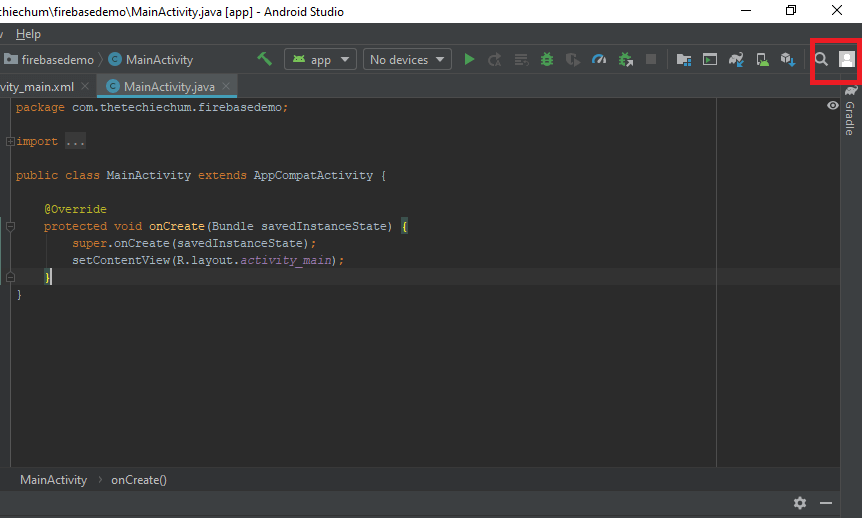862x518 pixels.
Task: Click the Make Project hammer icon
Action: point(265,60)
